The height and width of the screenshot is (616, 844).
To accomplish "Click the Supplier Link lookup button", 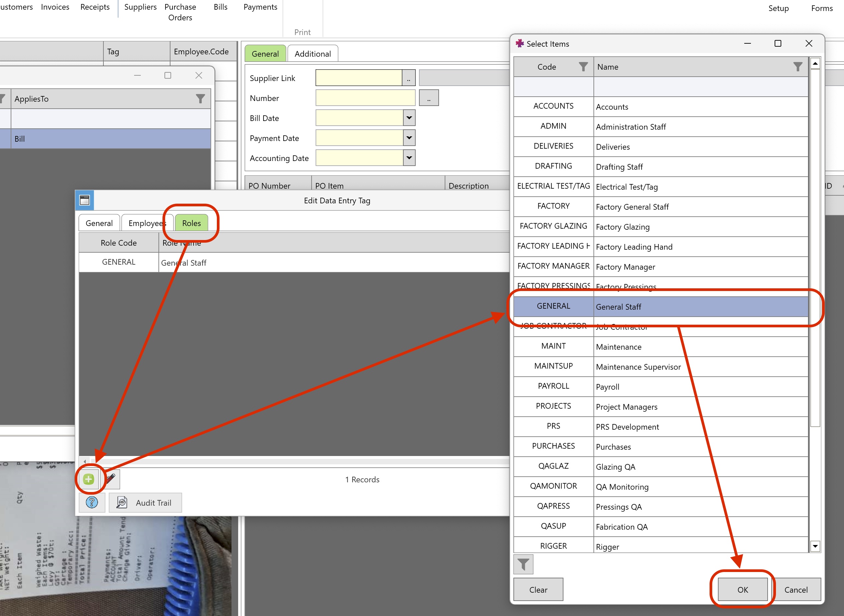I will pos(409,78).
